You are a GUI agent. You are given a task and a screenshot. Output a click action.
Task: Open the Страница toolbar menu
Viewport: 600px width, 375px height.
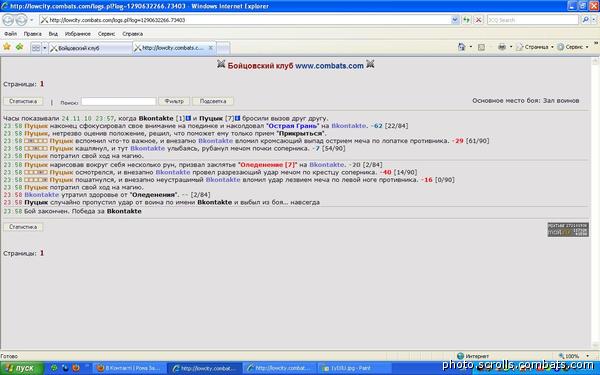(535, 47)
